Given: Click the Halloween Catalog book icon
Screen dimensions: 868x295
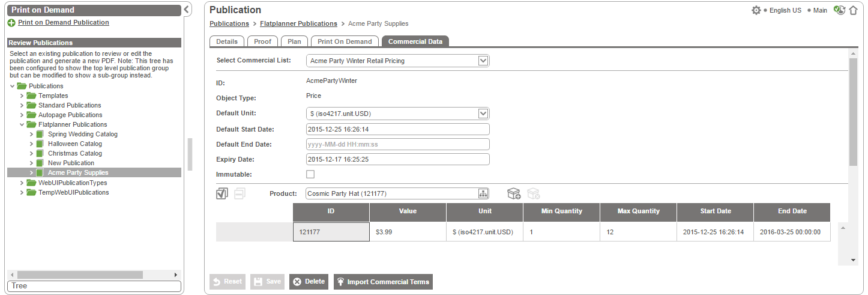Looking at the screenshot, I should tap(40, 144).
